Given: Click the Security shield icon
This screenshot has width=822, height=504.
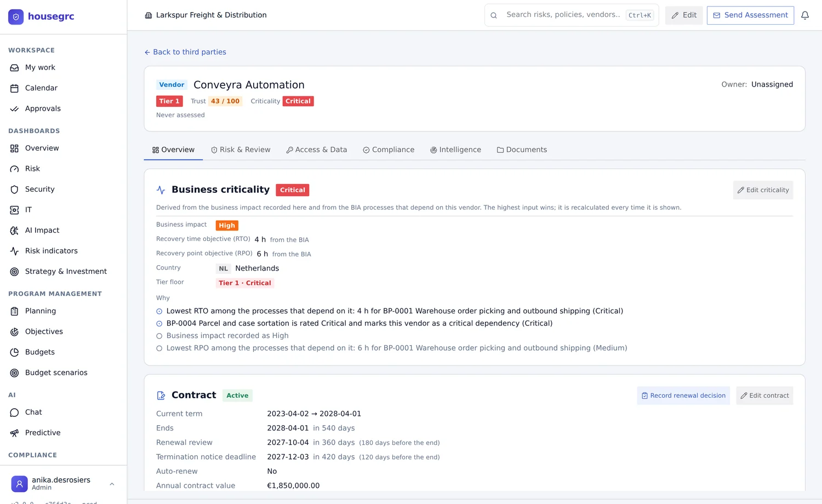Looking at the screenshot, I should pyautogui.click(x=14, y=190).
